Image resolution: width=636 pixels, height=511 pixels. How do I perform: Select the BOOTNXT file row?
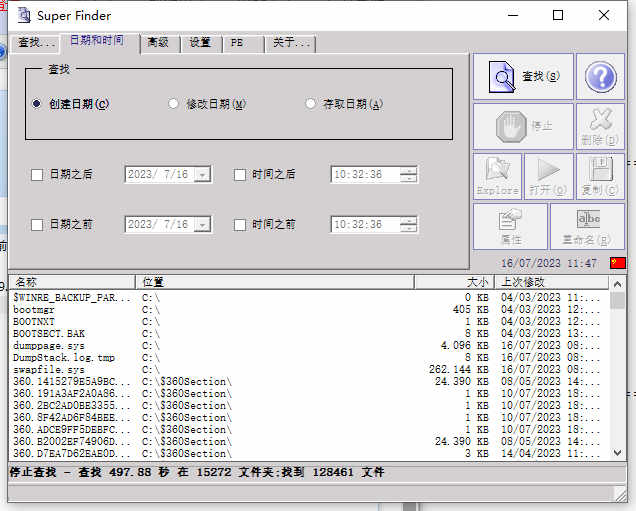coord(309,322)
